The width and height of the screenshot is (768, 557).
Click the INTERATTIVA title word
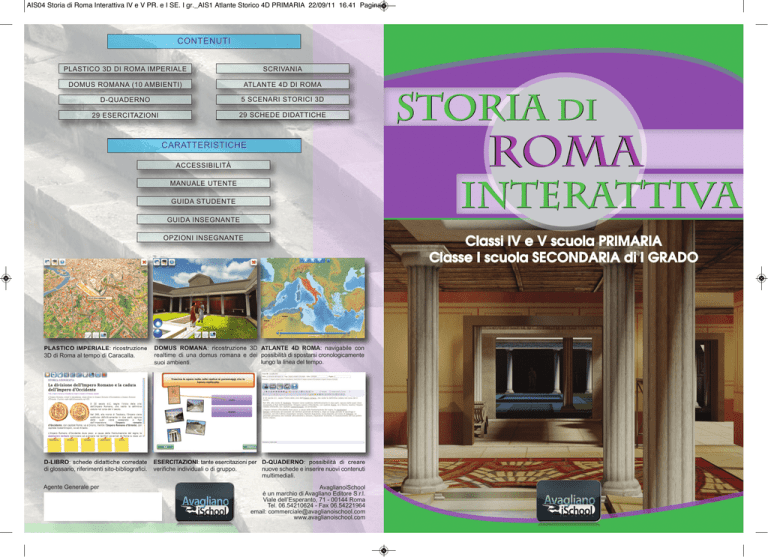tap(601, 195)
